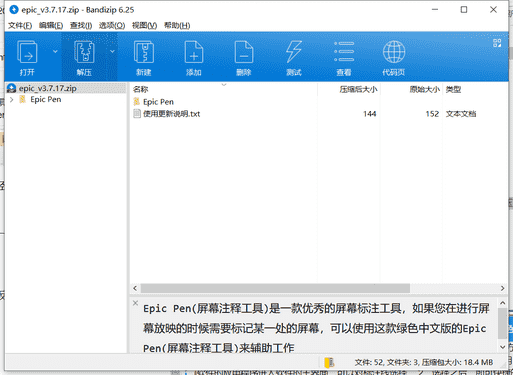The width and height of the screenshot is (513, 375).
Task: Minimize the Bandizip window
Action: (x=435, y=10)
